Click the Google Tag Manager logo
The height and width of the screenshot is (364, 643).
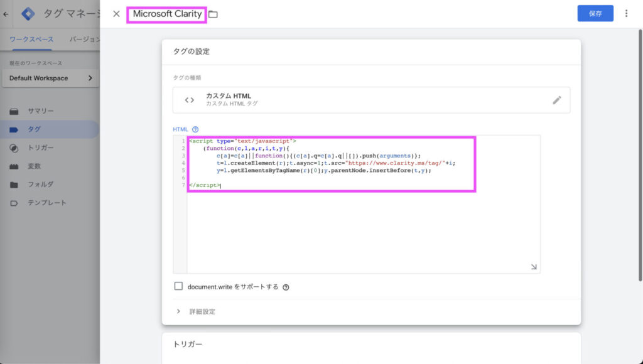(x=28, y=14)
